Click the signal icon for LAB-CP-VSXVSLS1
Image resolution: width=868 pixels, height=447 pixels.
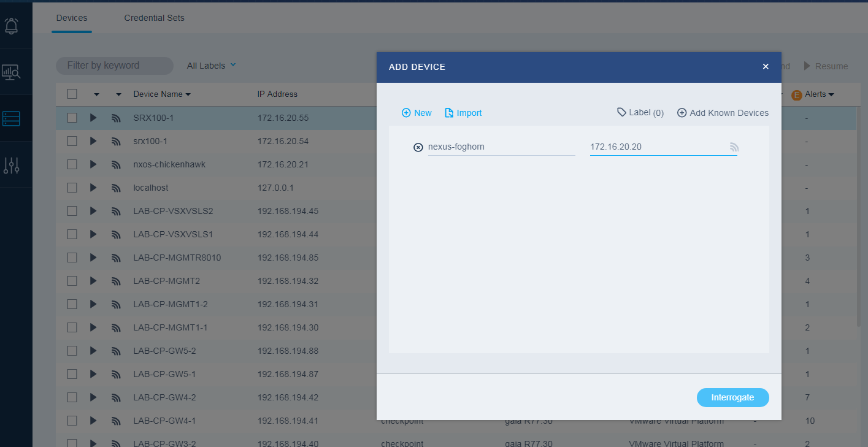click(116, 234)
